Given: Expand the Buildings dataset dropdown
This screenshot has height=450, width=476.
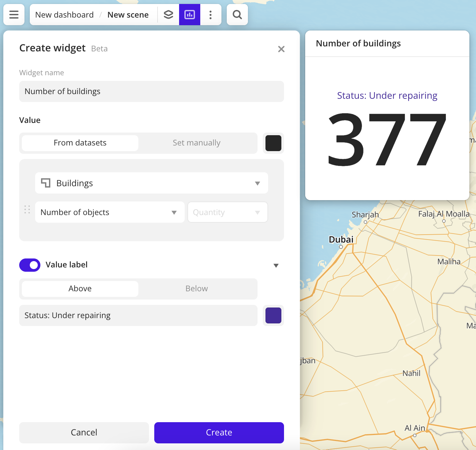Looking at the screenshot, I should (x=152, y=183).
